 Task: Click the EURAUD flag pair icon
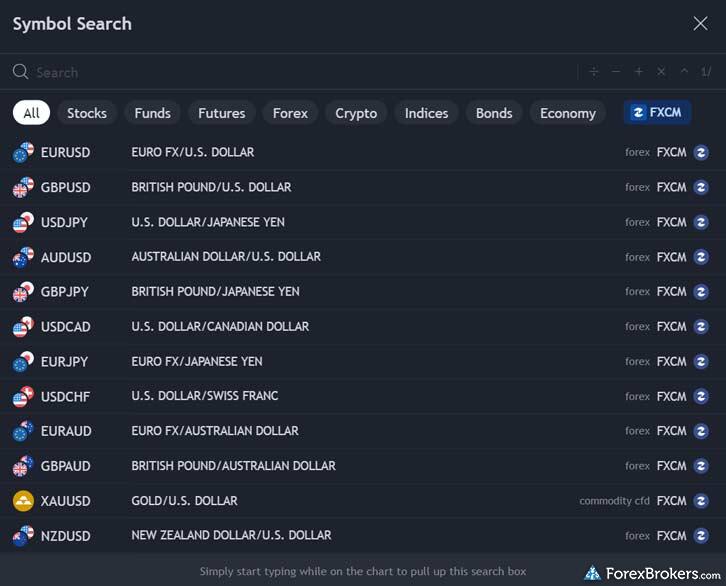pyautogui.click(x=23, y=431)
